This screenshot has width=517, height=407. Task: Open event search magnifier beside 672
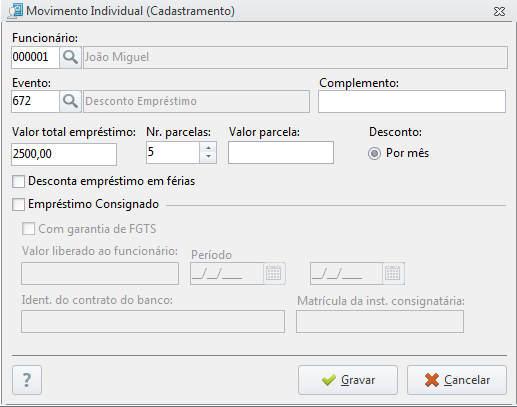pyautogui.click(x=70, y=101)
